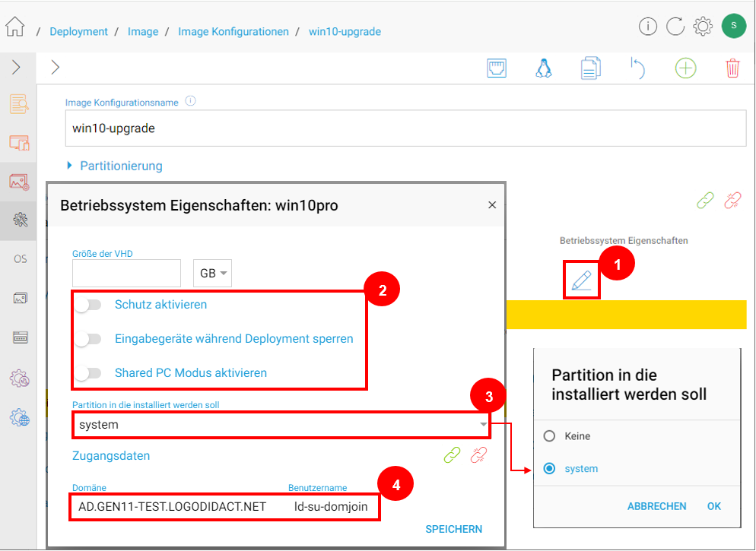Viewport: 756px width, 551px height.
Task: Open Deployment breadcrumb link
Action: [78, 31]
